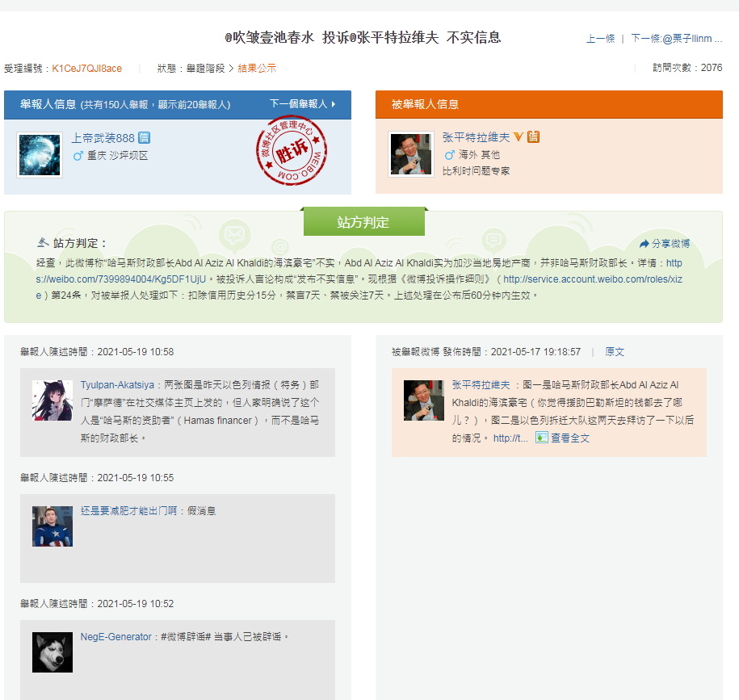The image size is (739, 700).
Task: Click male gender icon near 海外 其他
Action: 449,154
